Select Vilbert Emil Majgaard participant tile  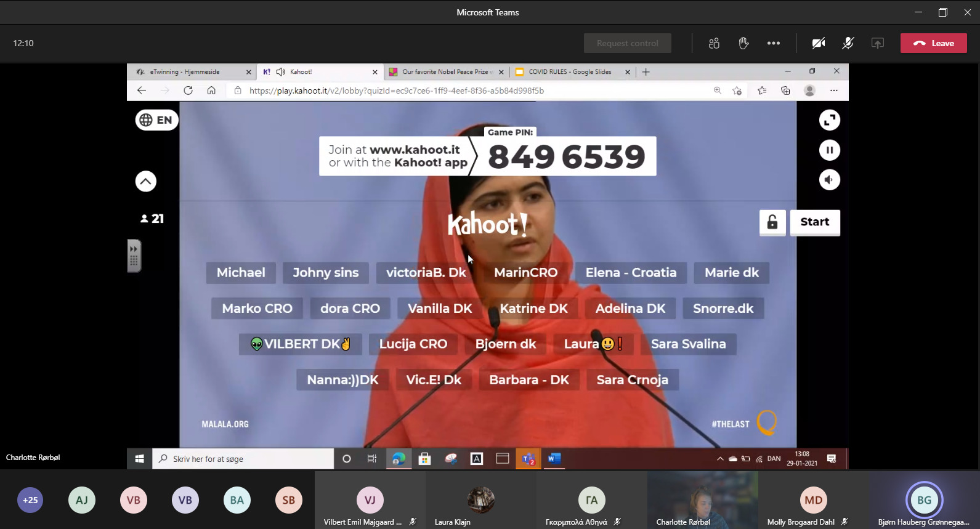(x=370, y=500)
